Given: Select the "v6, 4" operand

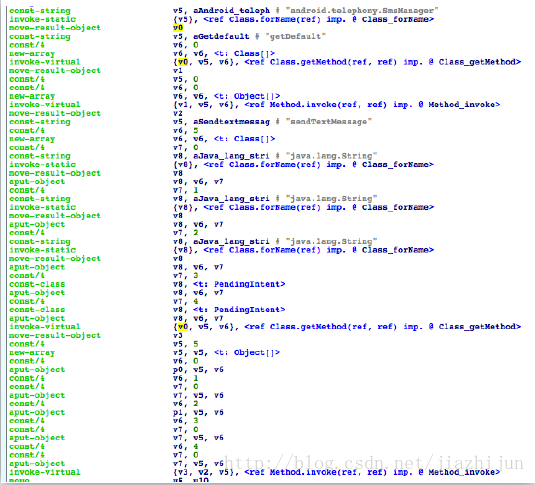Looking at the screenshot, I should 186,446.
